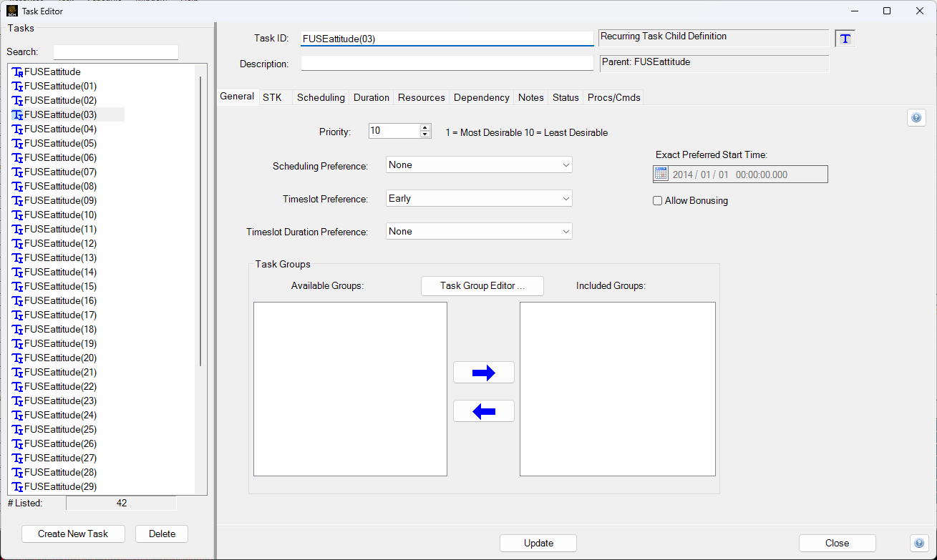Screen dimensions: 937x560
Task: Click the right arrow to include a group
Action: pos(483,372)
